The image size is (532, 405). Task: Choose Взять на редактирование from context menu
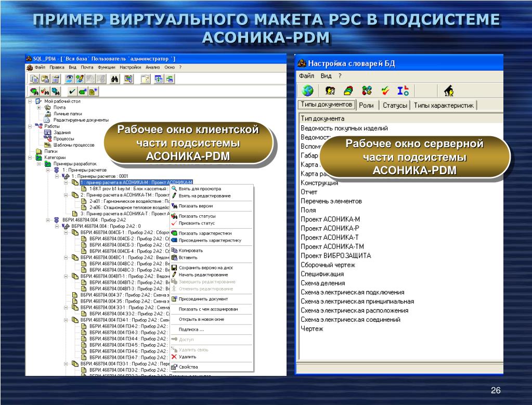click(x=204, y=195)
